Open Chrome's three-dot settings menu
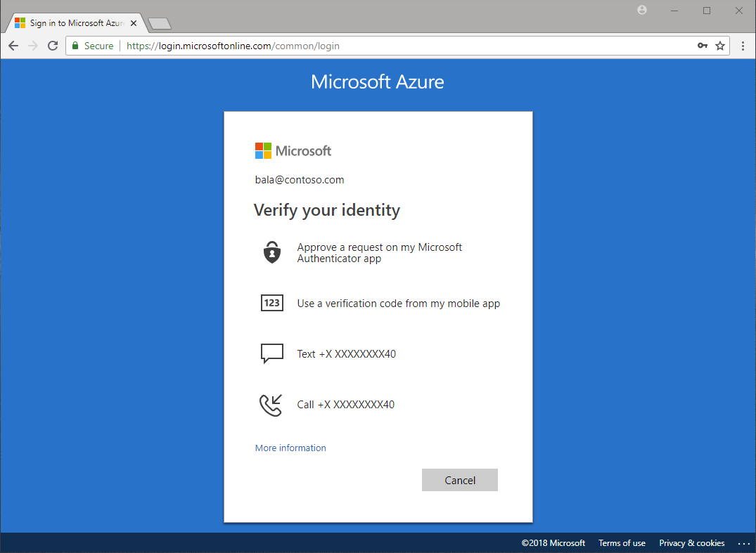 click(x=743, y=45)
